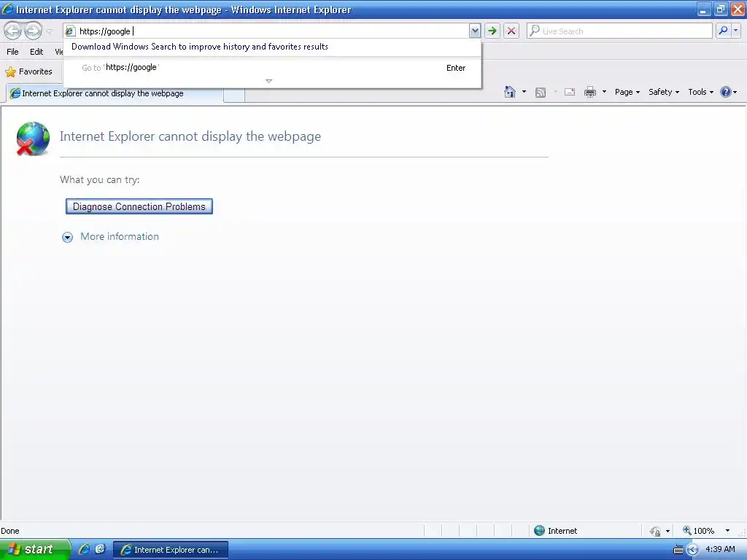Click the 100% zoom level button

[699, 531]
